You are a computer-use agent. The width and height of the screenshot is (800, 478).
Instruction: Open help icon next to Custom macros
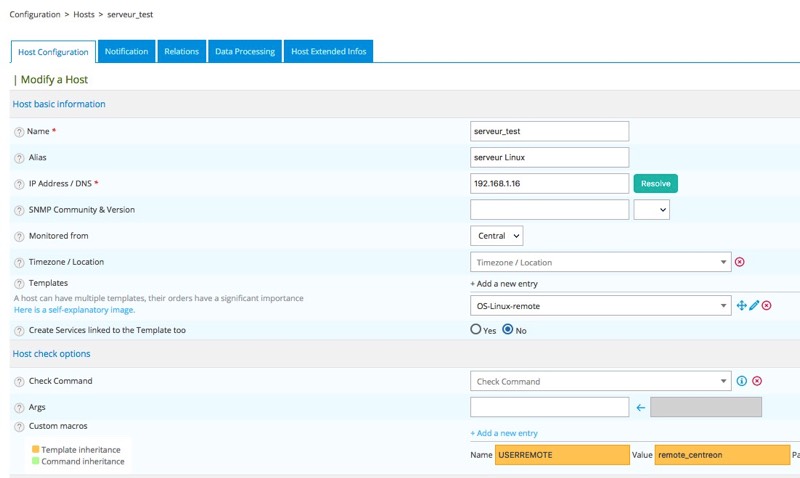[x=19, y=427]
